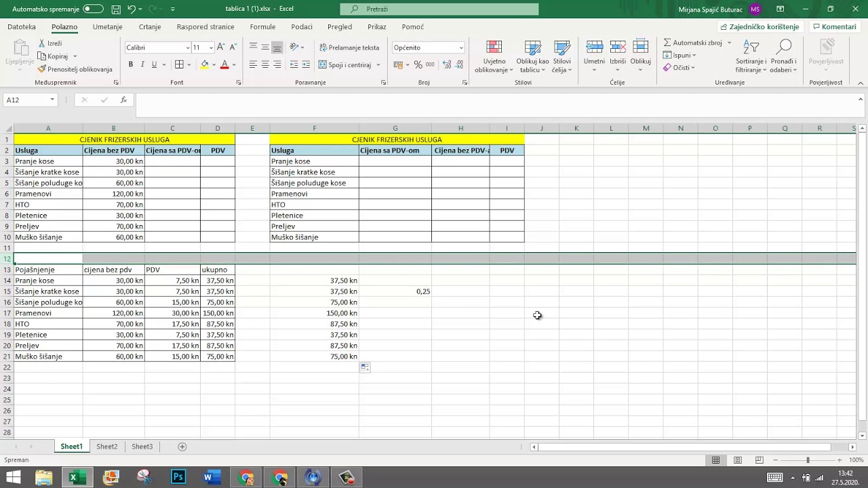Click the Windows Start button
Viewport: 868px width, 488px height.
[14, 477]
